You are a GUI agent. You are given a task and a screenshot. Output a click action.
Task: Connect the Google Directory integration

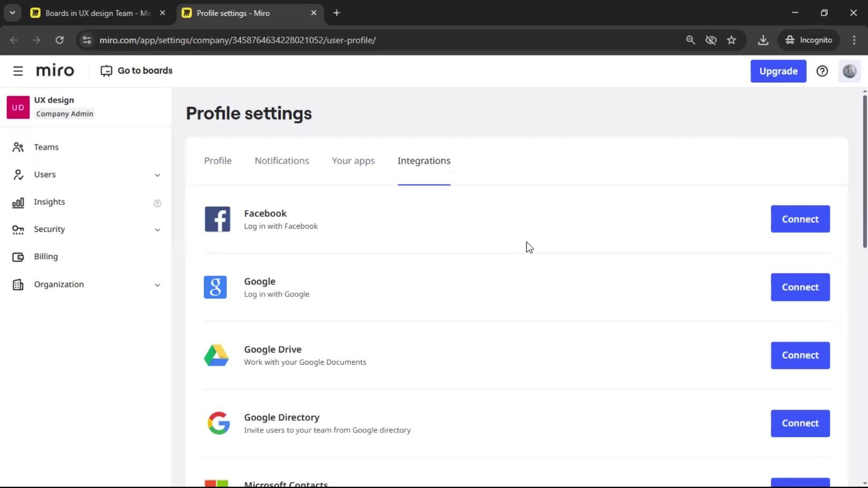tap(800, 423)
